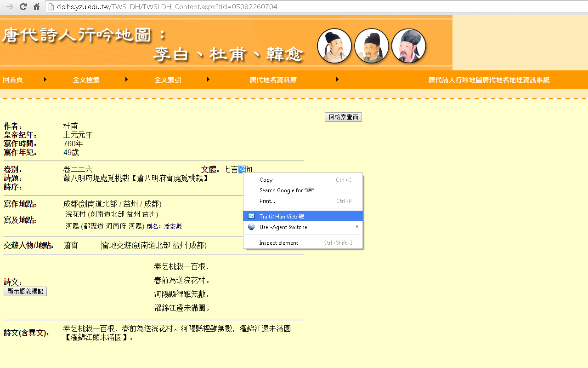588x368 pixels.
Task: Select Tra từ Hán Việt menu entry
Action: pos(303,216)
